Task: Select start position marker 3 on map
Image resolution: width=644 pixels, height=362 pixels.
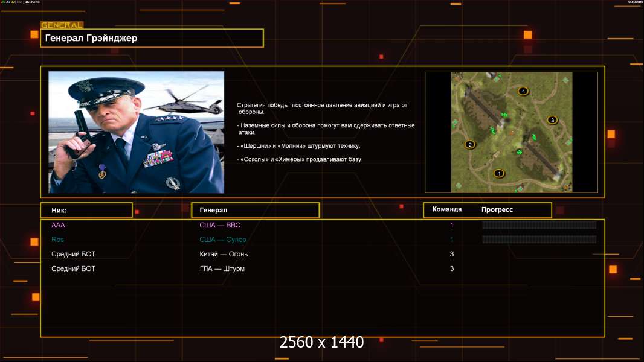Action: click(x=552, y=120)
